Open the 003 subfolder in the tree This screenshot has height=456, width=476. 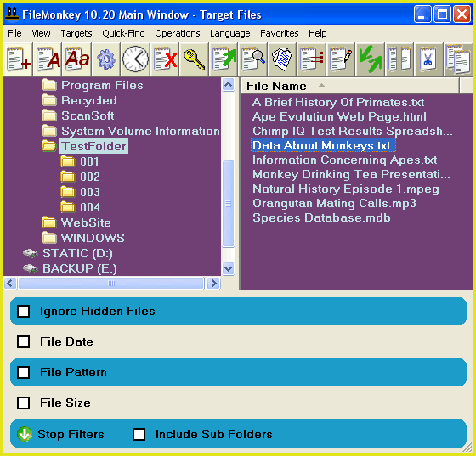click(x=90, y=192)
